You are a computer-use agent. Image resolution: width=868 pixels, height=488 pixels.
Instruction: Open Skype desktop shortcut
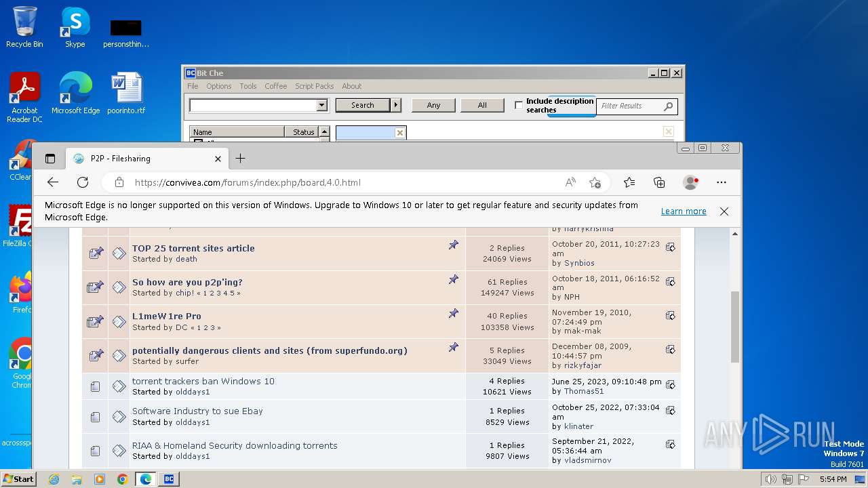[75, 28]
